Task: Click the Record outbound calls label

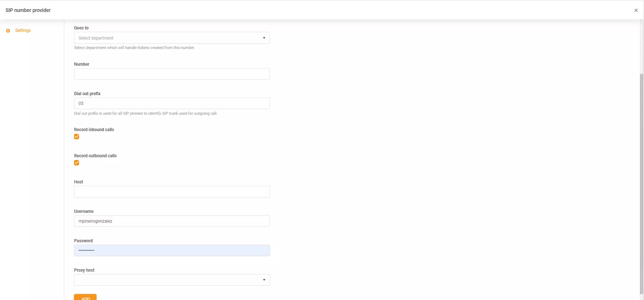Action: [95, 156]
